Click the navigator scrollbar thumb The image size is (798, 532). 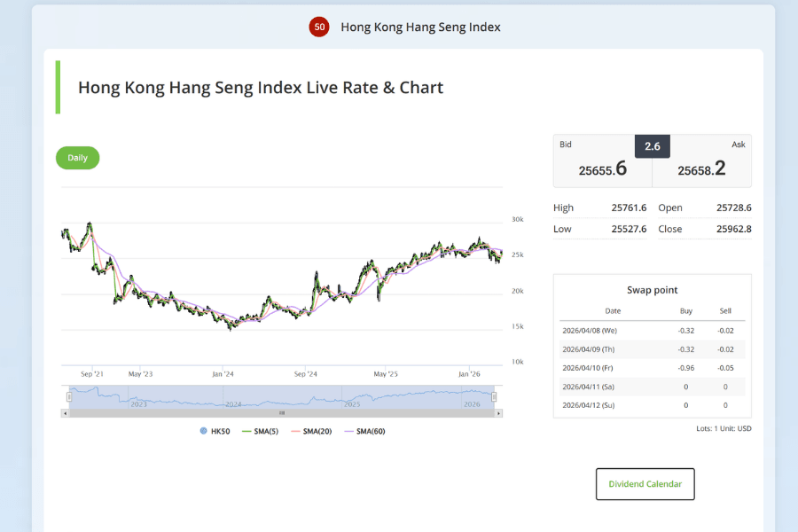click(x=282, y=412)
